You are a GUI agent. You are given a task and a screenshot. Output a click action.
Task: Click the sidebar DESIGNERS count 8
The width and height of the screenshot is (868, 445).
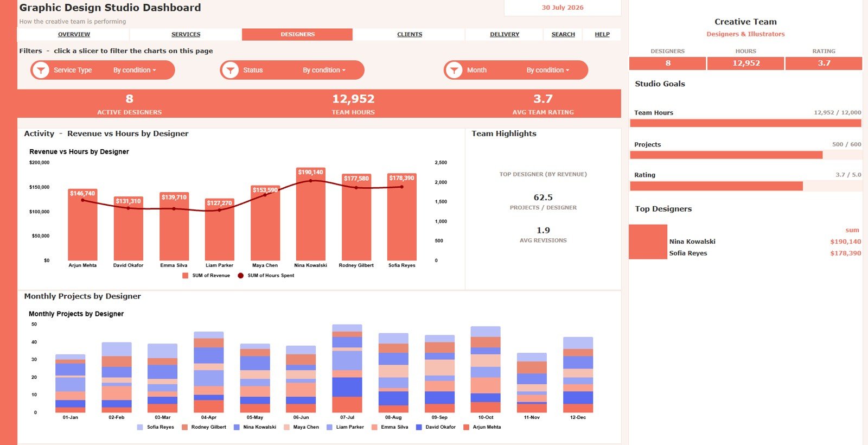click(668, 63)
